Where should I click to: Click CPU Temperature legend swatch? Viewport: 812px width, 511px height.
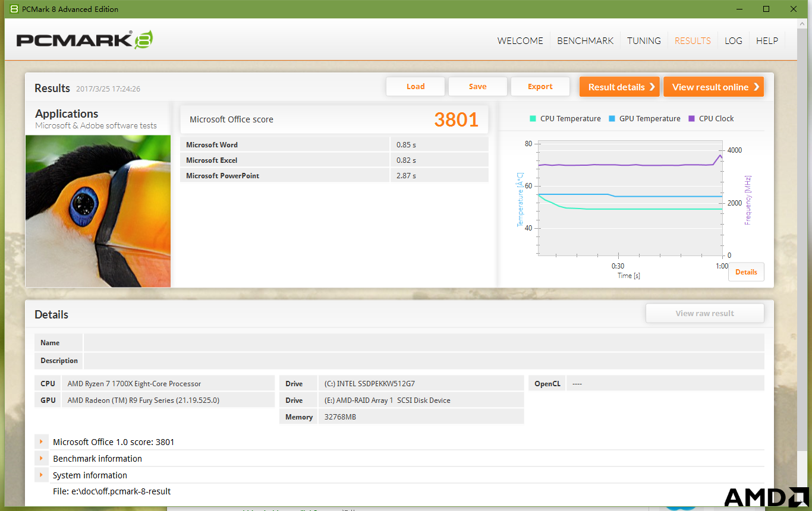tap(533, 119)
